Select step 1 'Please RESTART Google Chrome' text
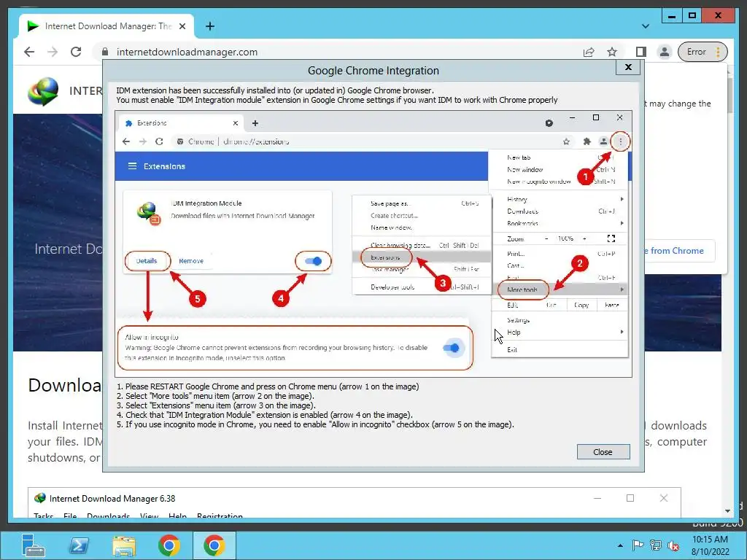 click(x=268, y=386)
